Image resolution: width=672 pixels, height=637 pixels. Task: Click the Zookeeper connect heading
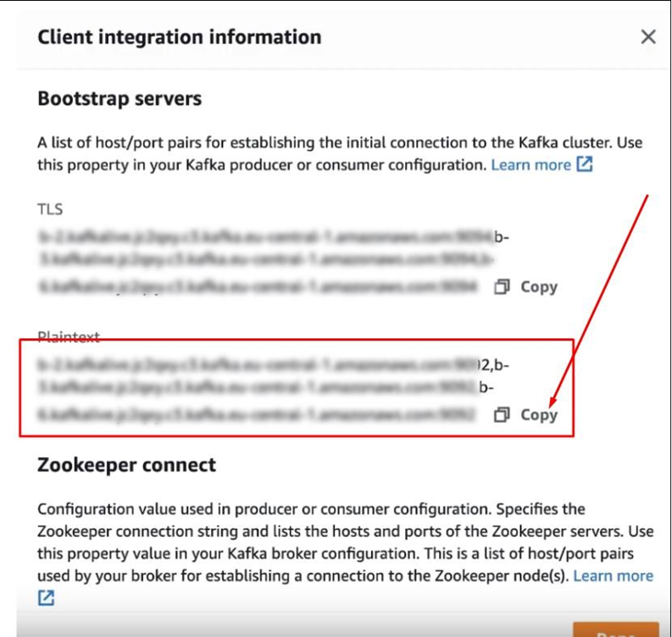click(x=126, y=465)
